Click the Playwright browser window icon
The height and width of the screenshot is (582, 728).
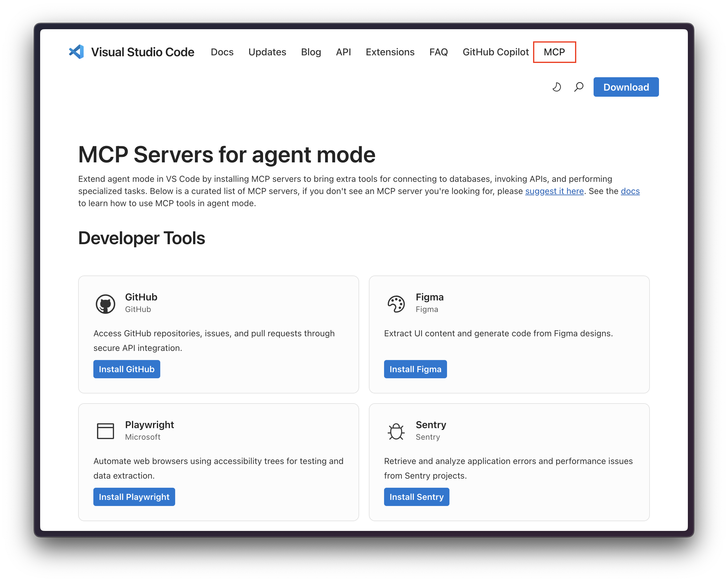click(x=105, y=431)
